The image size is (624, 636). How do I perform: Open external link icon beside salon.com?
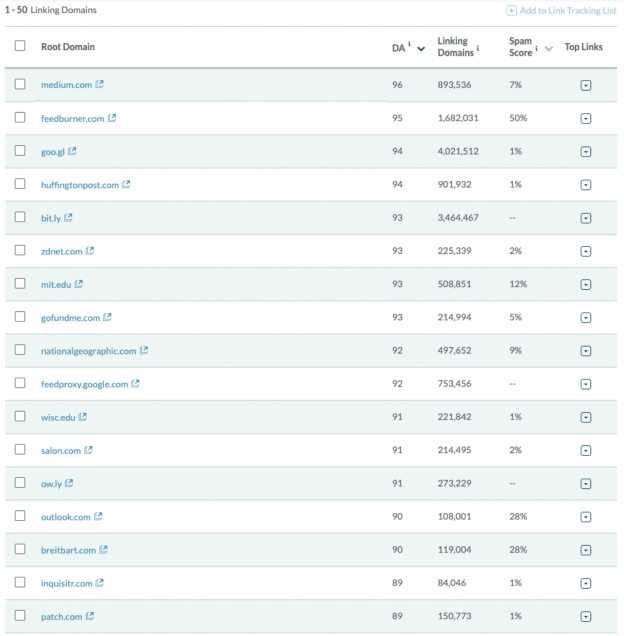[x=88, y=450]
